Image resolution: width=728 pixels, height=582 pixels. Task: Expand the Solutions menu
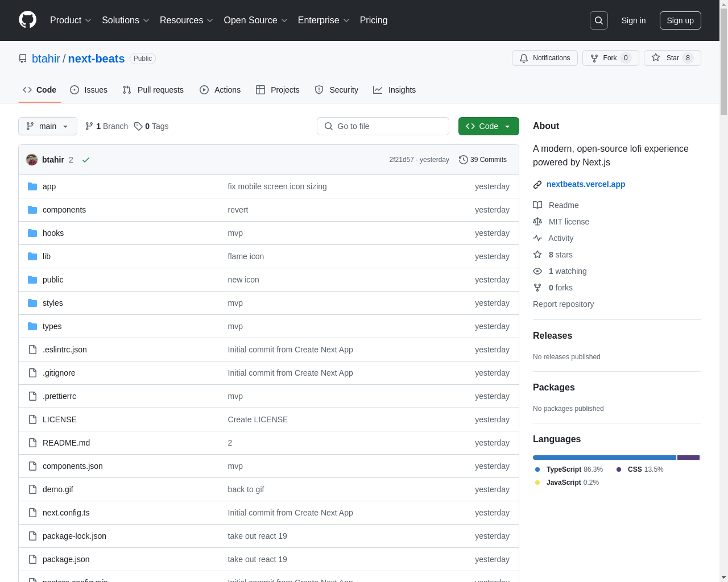[x=126, y=20]
